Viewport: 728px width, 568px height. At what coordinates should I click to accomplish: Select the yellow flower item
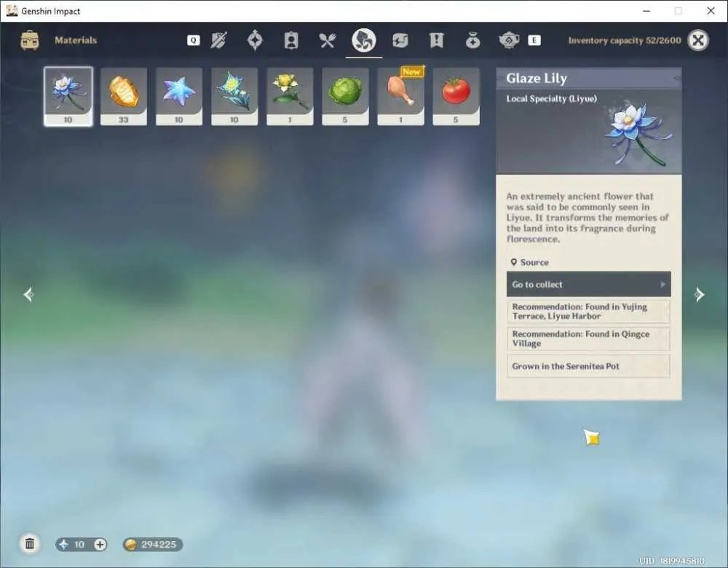tap(290, 97)
